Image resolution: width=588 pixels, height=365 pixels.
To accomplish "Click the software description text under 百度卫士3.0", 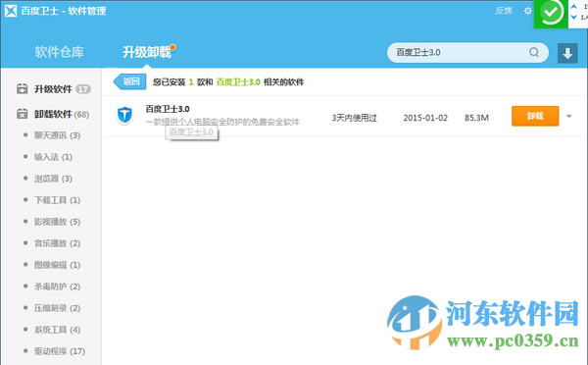I will [222, 122].
